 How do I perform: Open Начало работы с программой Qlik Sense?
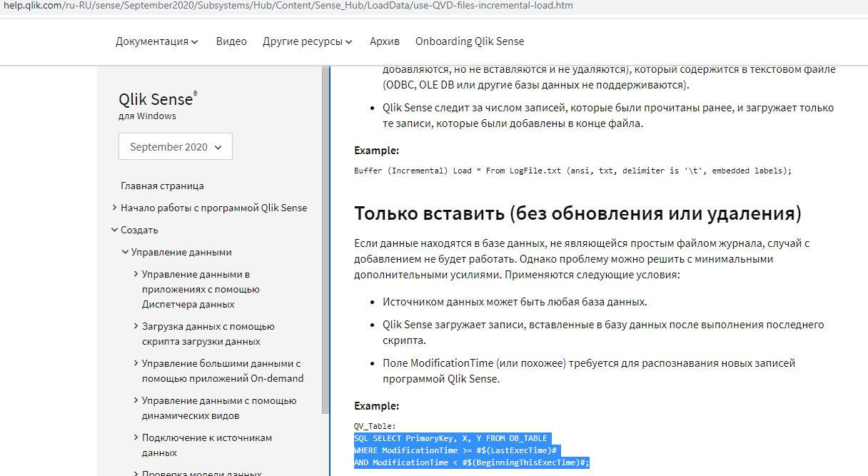pos(214,208)
